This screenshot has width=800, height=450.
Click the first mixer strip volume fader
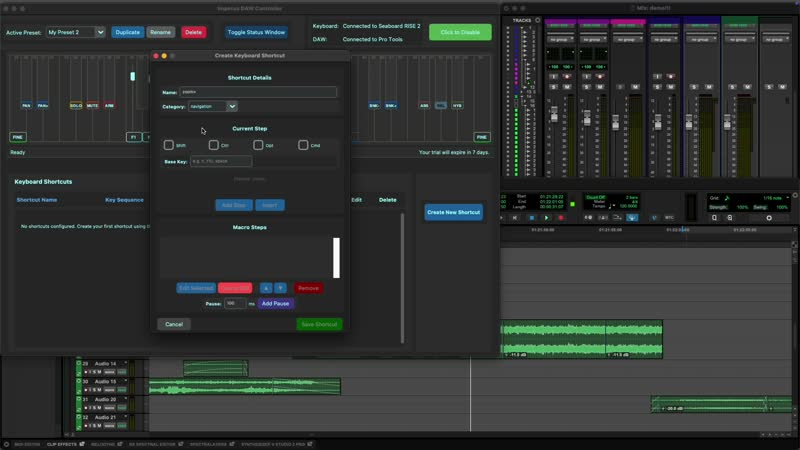click(x=554, y=115)
